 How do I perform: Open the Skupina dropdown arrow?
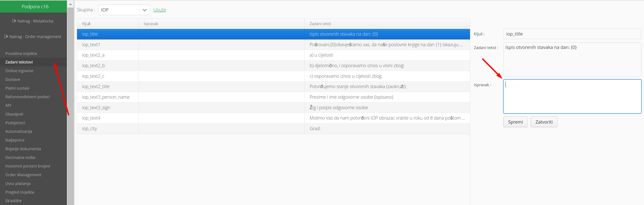point(144,10)
